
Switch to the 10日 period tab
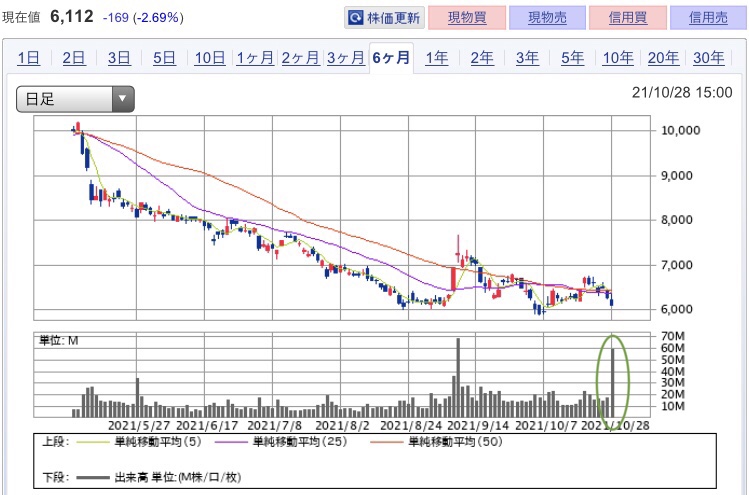209,58
